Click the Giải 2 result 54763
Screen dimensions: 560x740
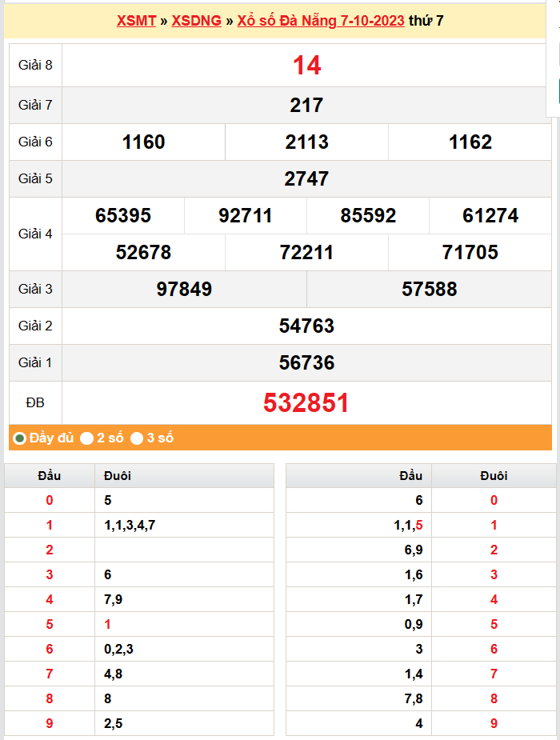tap(306, 326)
